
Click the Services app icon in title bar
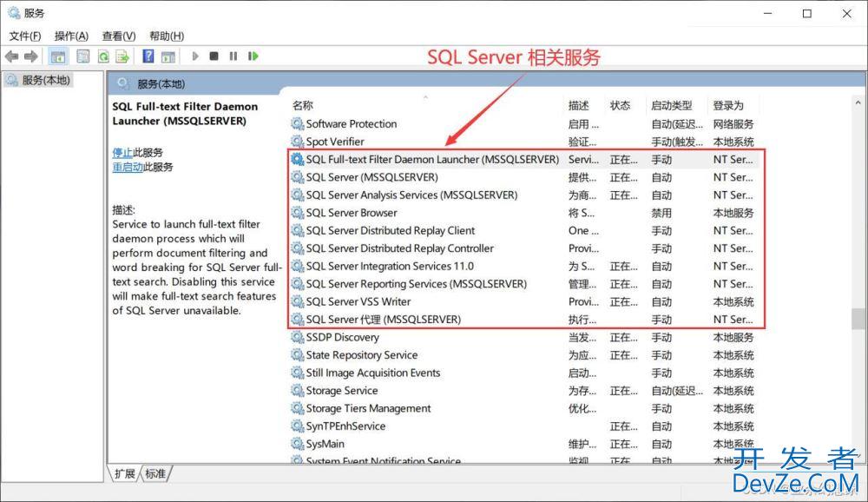click(x=13, y=13)
